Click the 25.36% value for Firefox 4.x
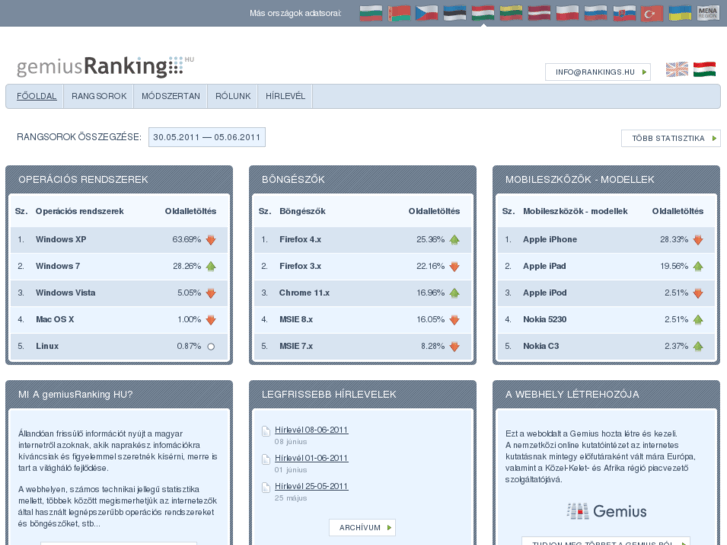Screen dimensions: 727x545 (x=430, y=239)
